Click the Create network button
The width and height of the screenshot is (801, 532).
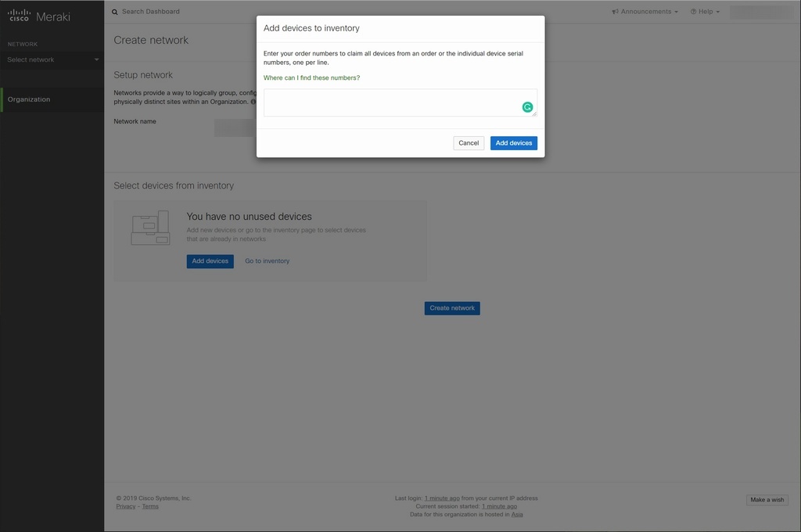[x=452, y=308]
